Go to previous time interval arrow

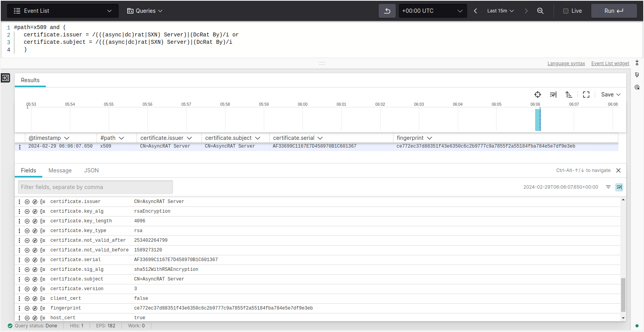tap(475, 11)
